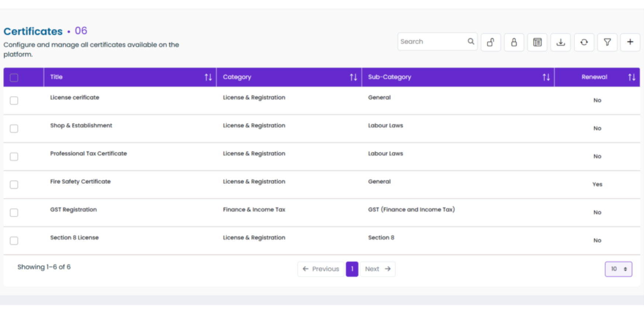Check the Professional Tax Certificate row checkbox
The width and height of the screenshot is (644, 332).
click(14, 156)
